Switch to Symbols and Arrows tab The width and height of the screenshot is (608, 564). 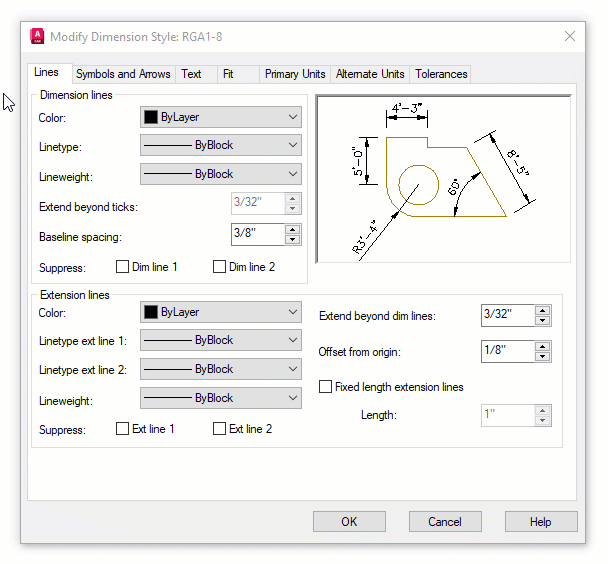tap(123, 74)
